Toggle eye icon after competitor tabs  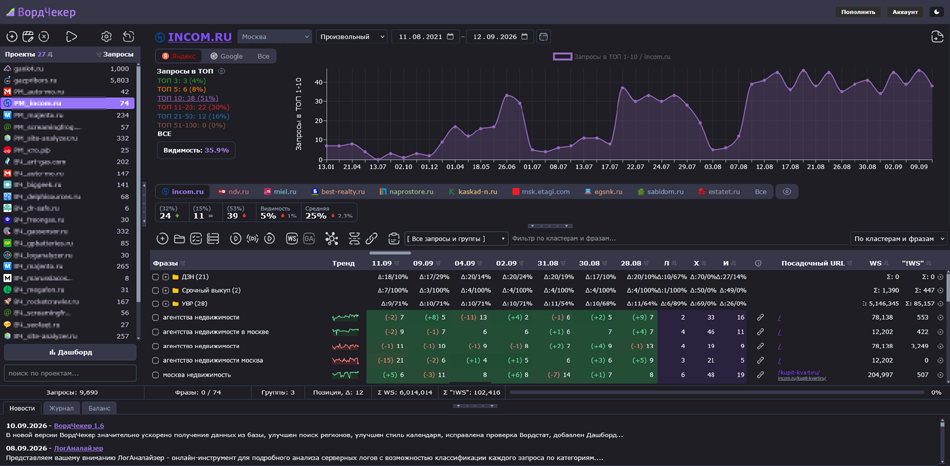[787, 191]
